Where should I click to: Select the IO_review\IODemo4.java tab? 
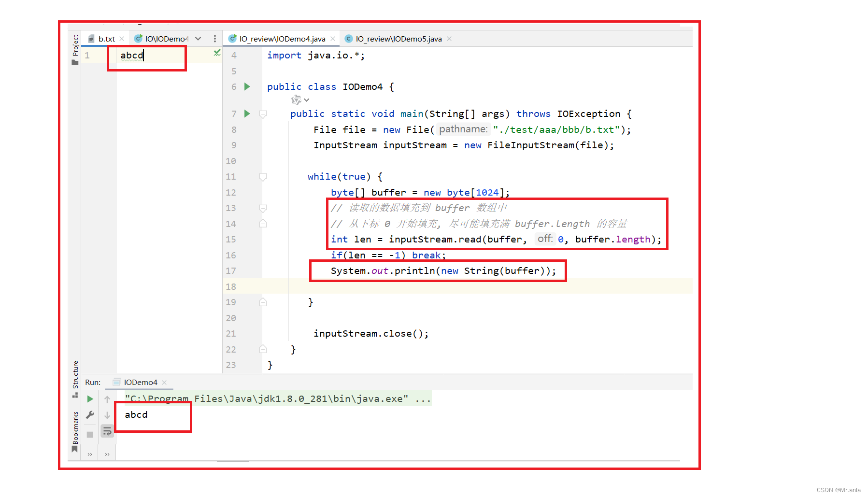click(282, 39)
